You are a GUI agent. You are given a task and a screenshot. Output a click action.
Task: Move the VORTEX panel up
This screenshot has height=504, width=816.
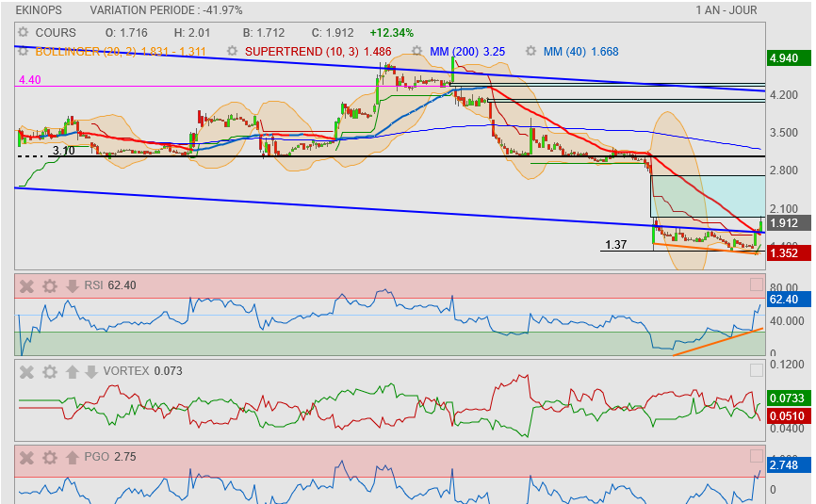(73, 371)
